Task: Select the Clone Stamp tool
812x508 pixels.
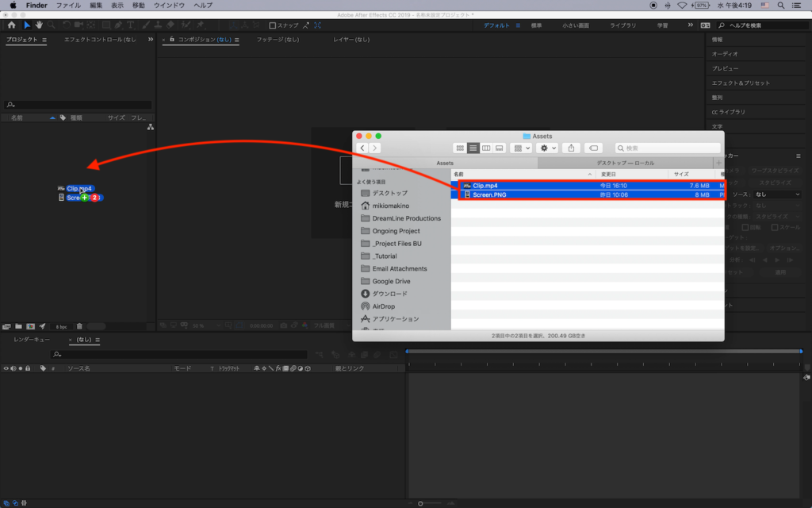Action: [x=158, y=25]
